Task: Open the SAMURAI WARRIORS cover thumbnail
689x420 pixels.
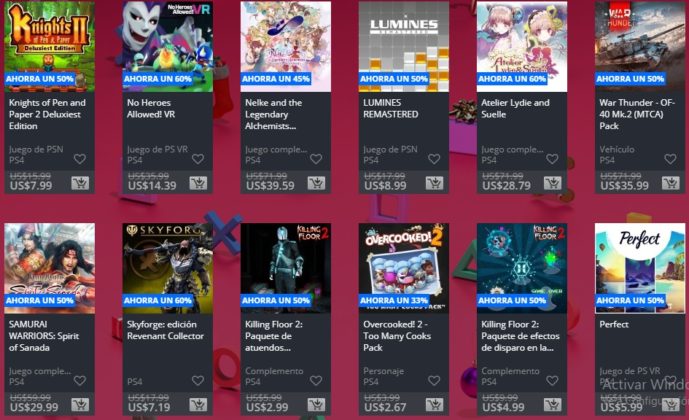Action: tap(50, 268)
